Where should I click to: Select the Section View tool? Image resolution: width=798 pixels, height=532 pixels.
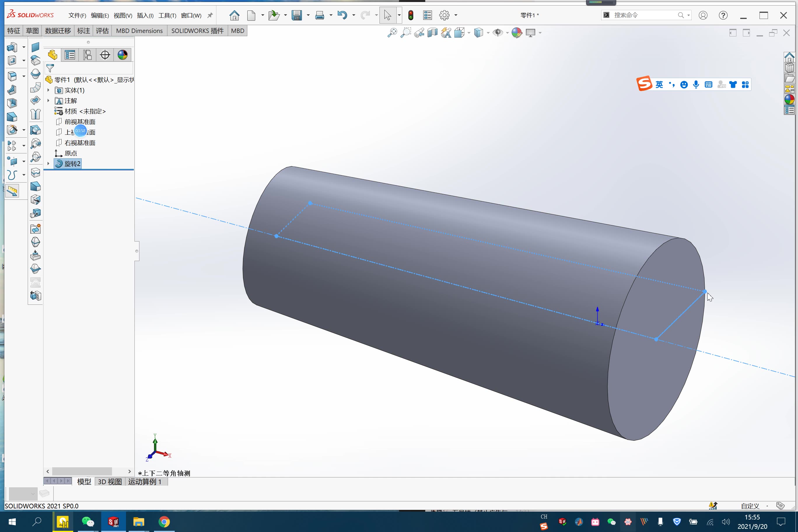pos(432,33)
